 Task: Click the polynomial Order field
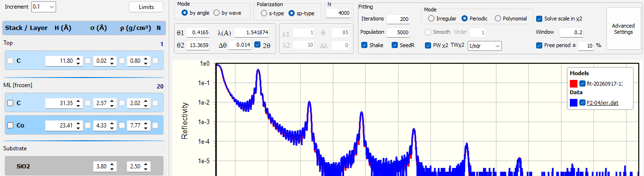point(478,32)
